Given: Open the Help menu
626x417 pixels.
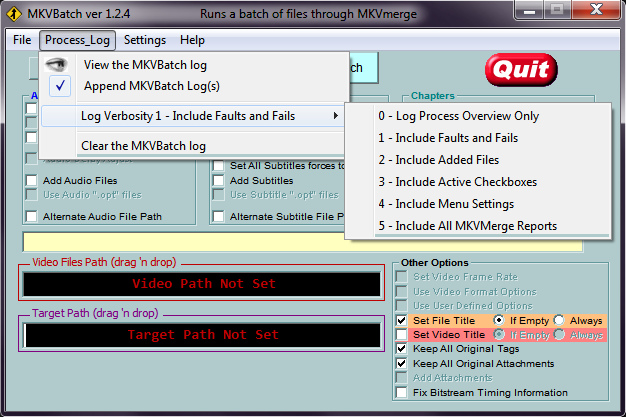Looking at the screenshot, I should [192, 40].
